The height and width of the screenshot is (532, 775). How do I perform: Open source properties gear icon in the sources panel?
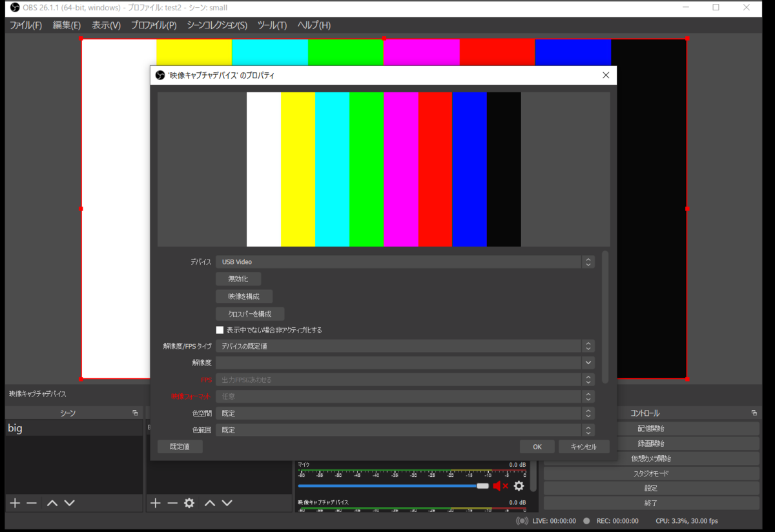[x=189, y=503]
